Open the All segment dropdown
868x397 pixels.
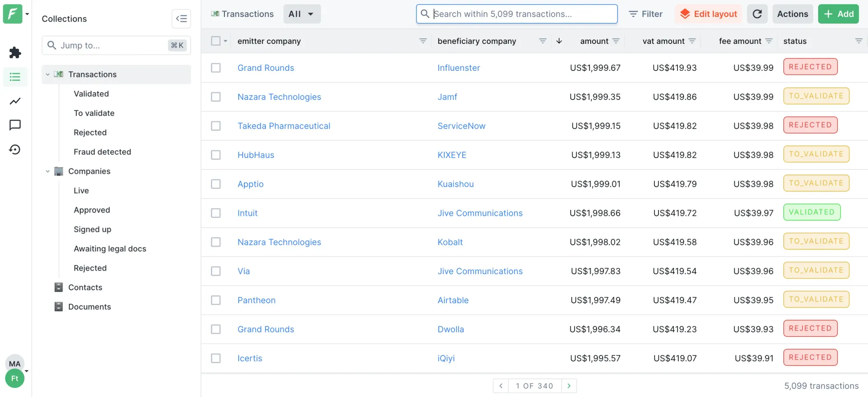302,14
